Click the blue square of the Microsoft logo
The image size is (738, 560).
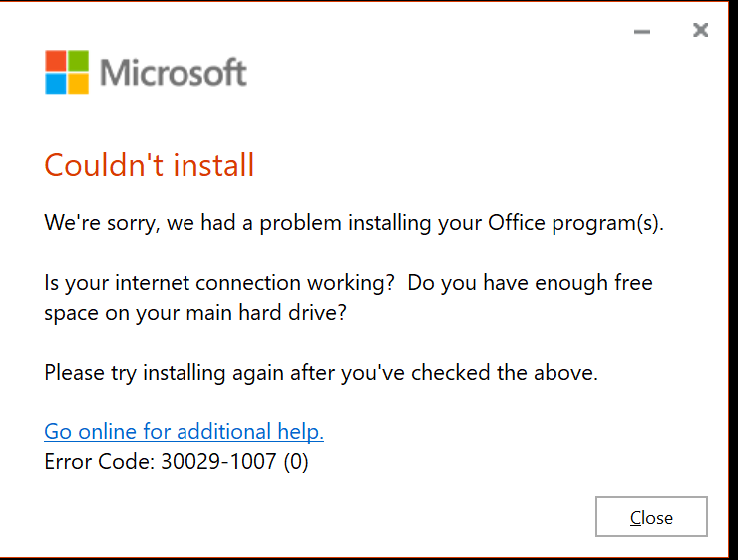[55, 83]
